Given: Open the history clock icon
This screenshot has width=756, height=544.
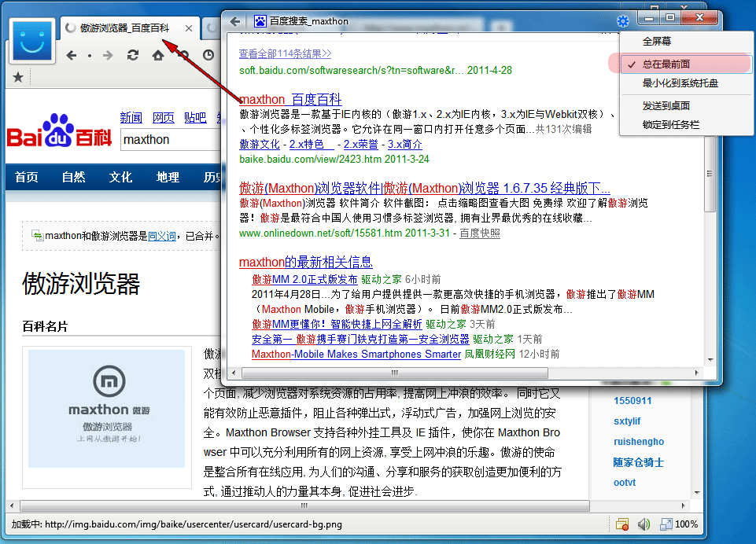Looking at the screenshot, I should (x=208, y=55).
